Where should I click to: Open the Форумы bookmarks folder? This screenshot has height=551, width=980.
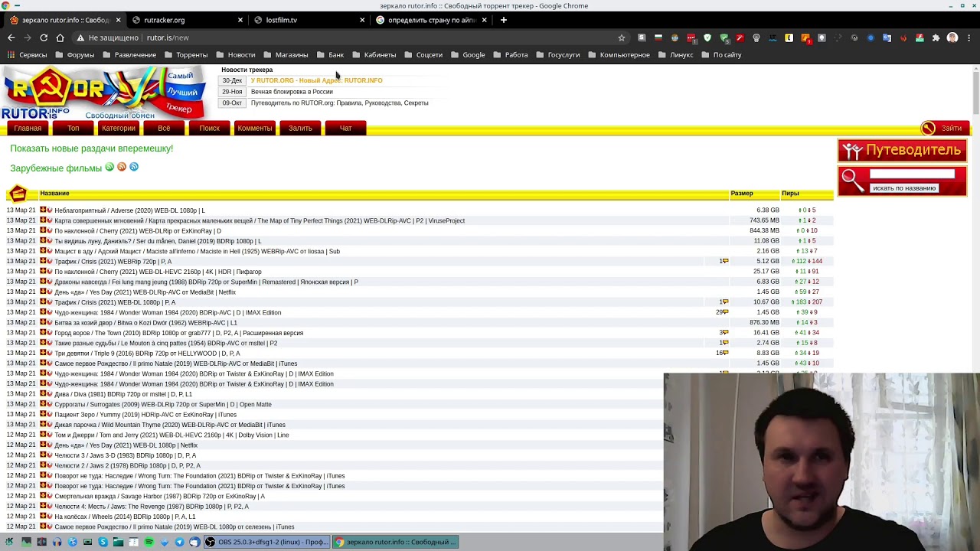pyautogui.click(x=74, y=55)
